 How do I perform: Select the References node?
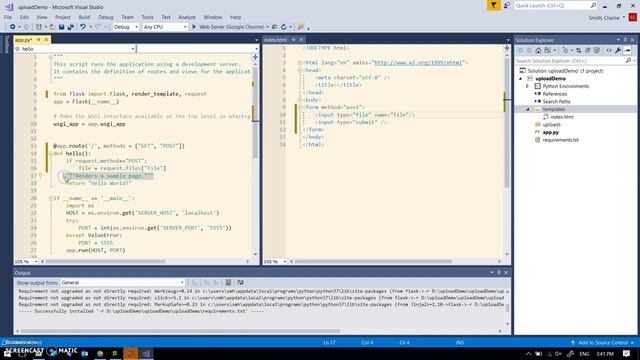point(555,94)
